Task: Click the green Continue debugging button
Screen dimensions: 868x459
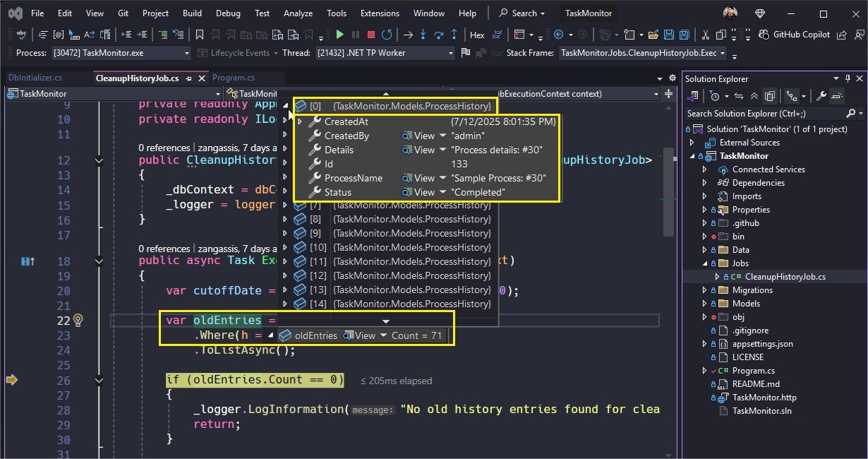Action: click(339, 35)
